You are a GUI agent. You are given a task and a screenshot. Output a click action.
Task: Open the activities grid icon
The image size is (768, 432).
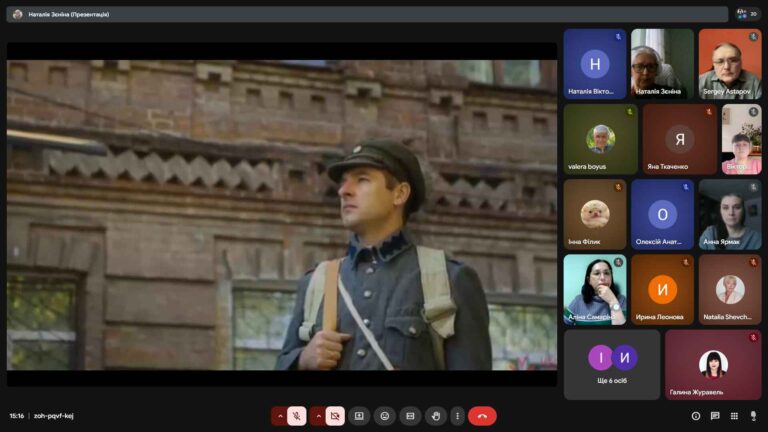(734, 416)
